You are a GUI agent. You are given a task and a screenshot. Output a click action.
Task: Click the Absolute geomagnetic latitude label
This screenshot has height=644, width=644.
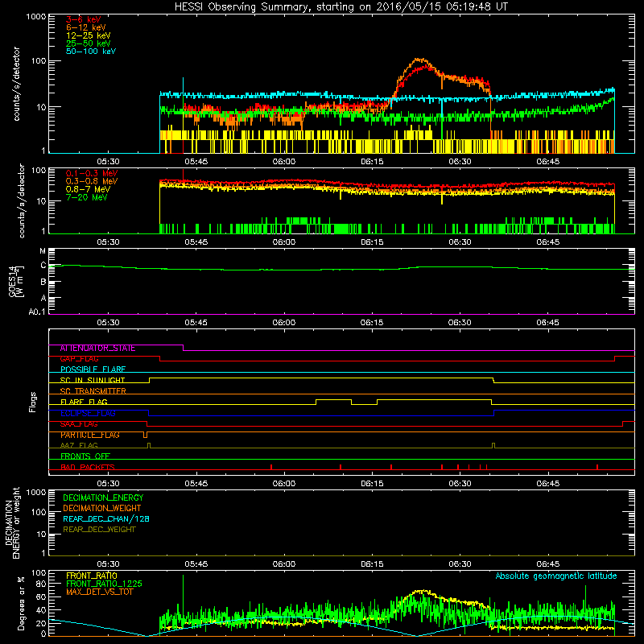tap(556, 576)
